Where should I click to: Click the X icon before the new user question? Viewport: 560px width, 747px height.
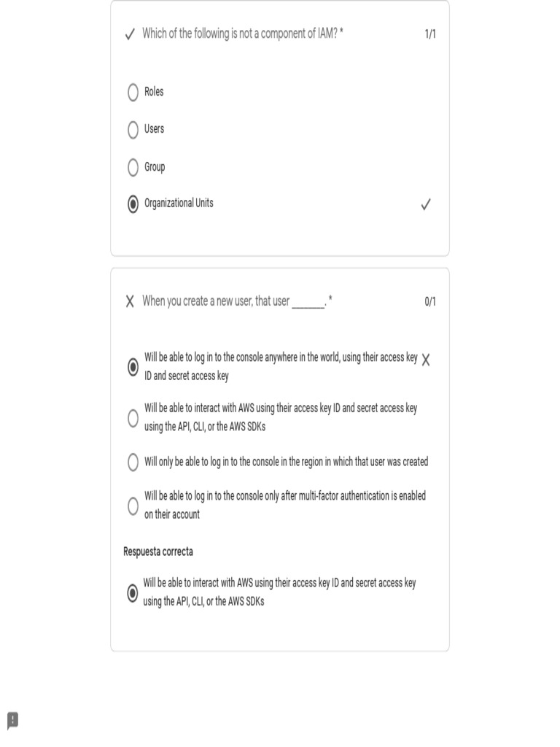point(130,302)
